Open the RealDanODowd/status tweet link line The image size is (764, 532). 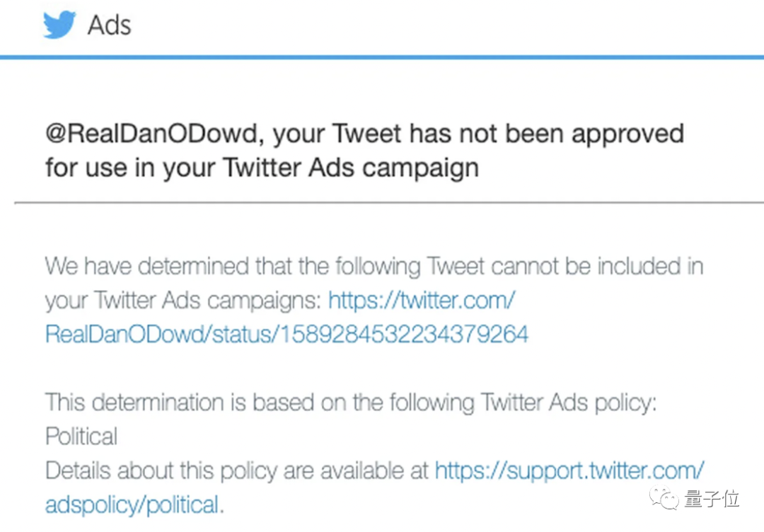click(286, 334)
